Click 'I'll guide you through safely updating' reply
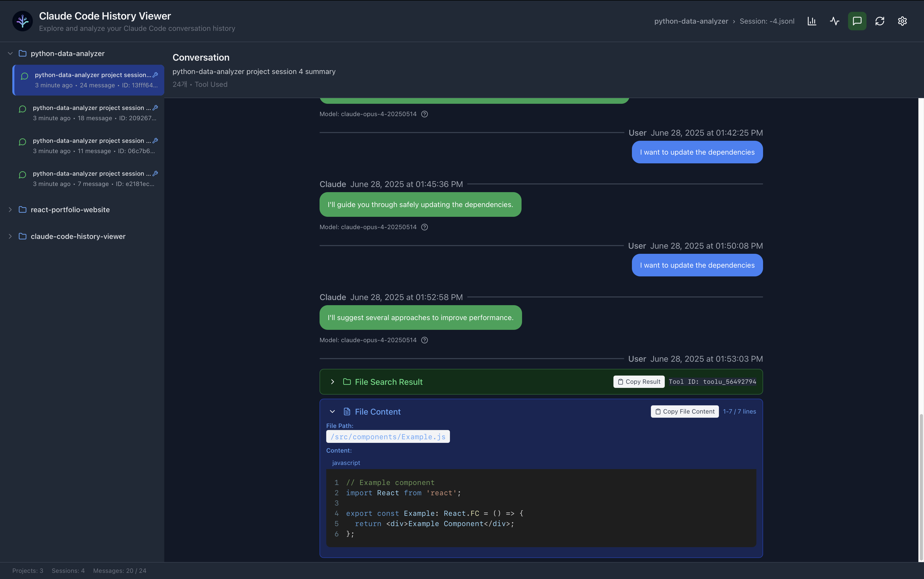 pos(420,204)
